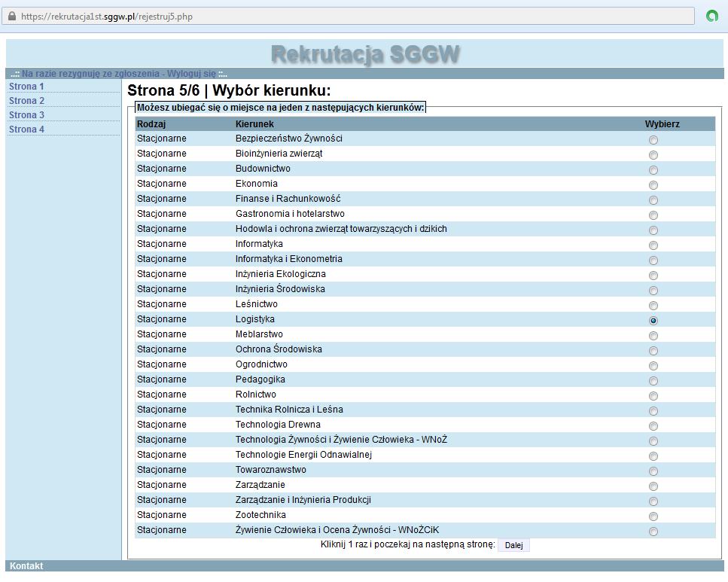Click the green browser icon beside address bar
This screenshot has width=728, height=582.
pos(711,17)
